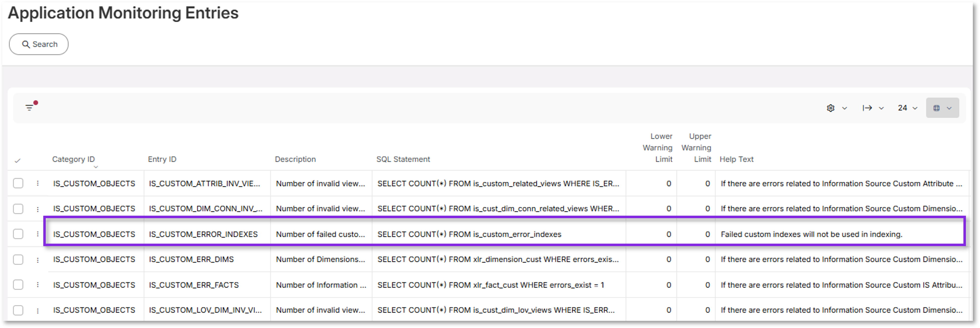Sort by SQL Statement column header
The height and width of the screenshot is (328, 980).
coord(403,159)
